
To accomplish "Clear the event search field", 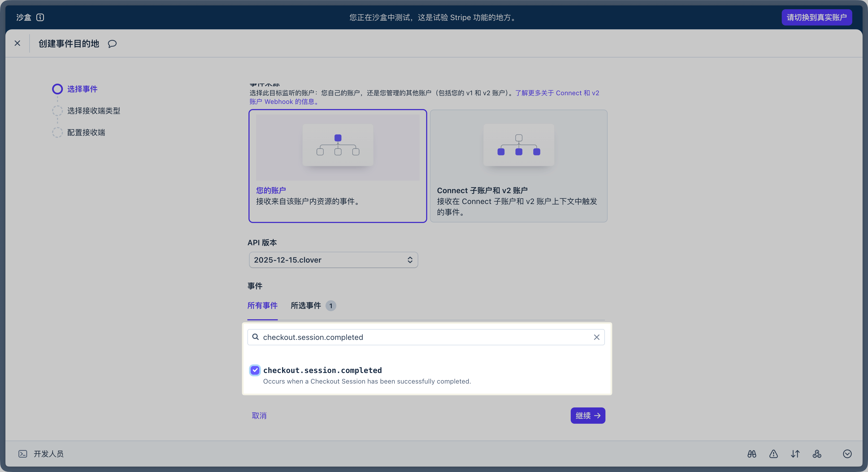I will coord(596,337).
